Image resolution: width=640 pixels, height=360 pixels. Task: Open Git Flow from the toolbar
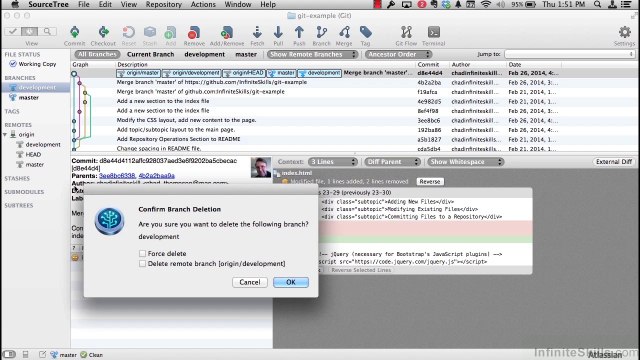tap(406, 33)
